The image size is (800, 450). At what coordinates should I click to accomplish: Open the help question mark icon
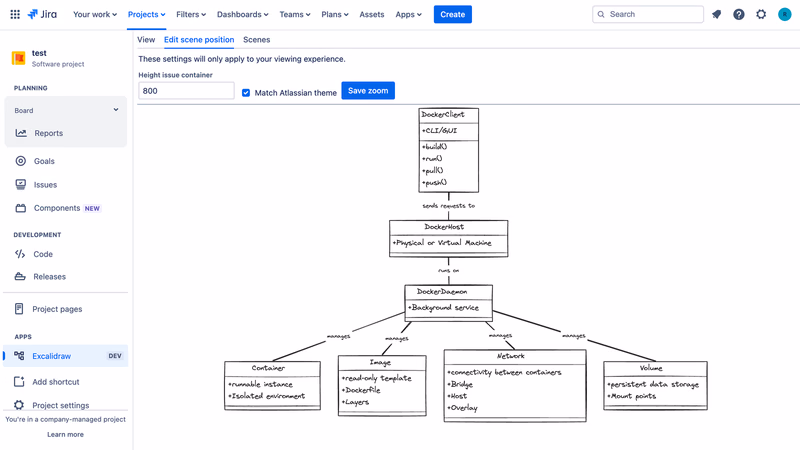[739, 14]
